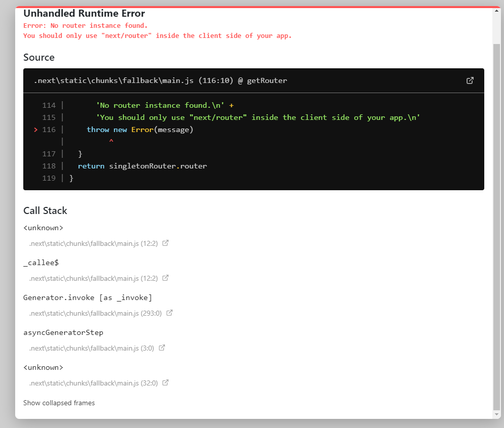Open source file main.js in editor icon
This screenshot has width=504, height=428.
point(470,80)
